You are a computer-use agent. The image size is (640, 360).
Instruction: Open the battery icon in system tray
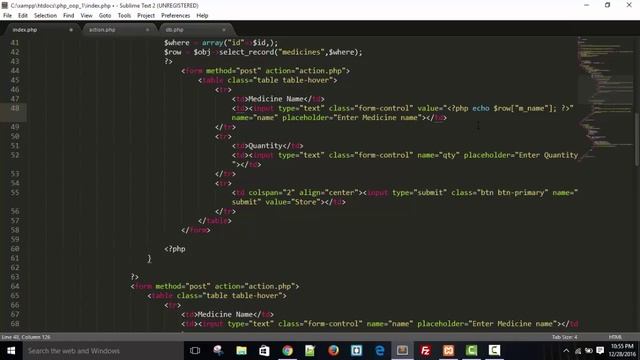click(589, 351)
